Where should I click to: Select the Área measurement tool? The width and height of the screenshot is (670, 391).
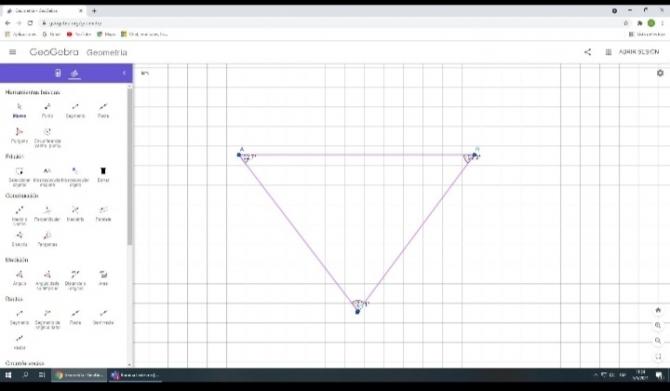click(x=103, y=278)
